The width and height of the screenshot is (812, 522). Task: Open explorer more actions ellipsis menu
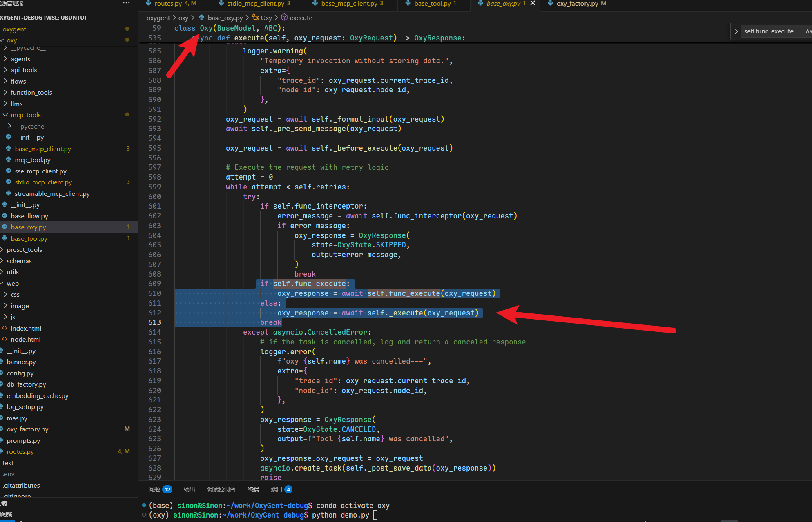click(x=126, y=3)
